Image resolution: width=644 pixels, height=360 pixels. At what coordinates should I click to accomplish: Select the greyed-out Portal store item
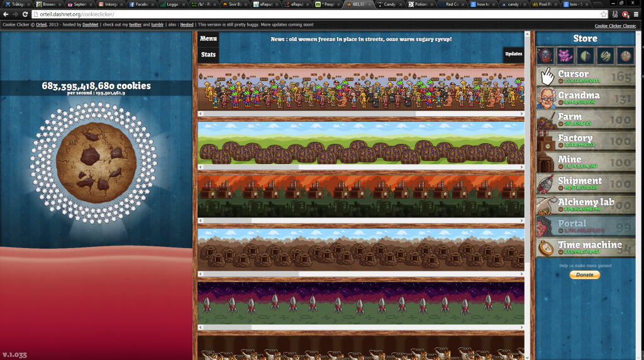586,226
